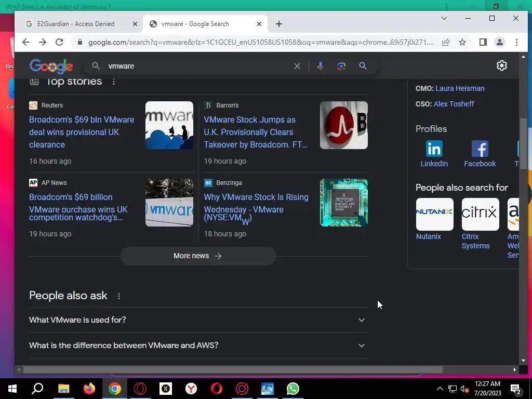This screenshot has height=399, width=532.
Task: Search by image with Google Lens
Action: [x=341, y=66]
